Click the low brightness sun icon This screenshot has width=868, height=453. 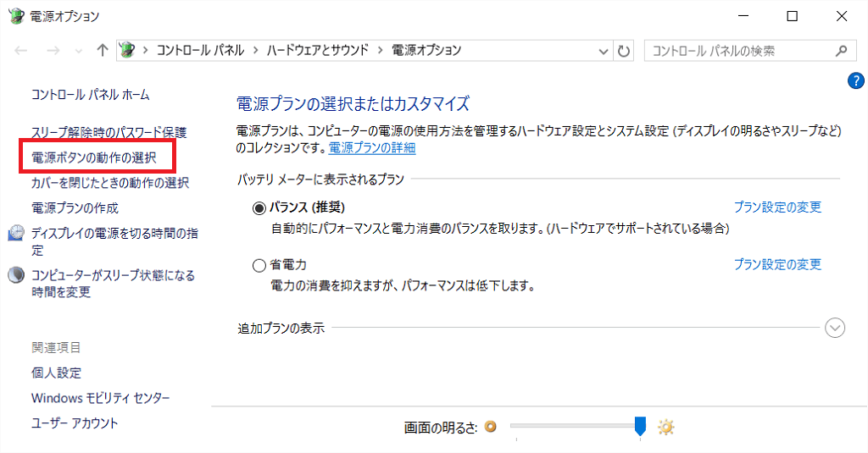pos(491,427)
